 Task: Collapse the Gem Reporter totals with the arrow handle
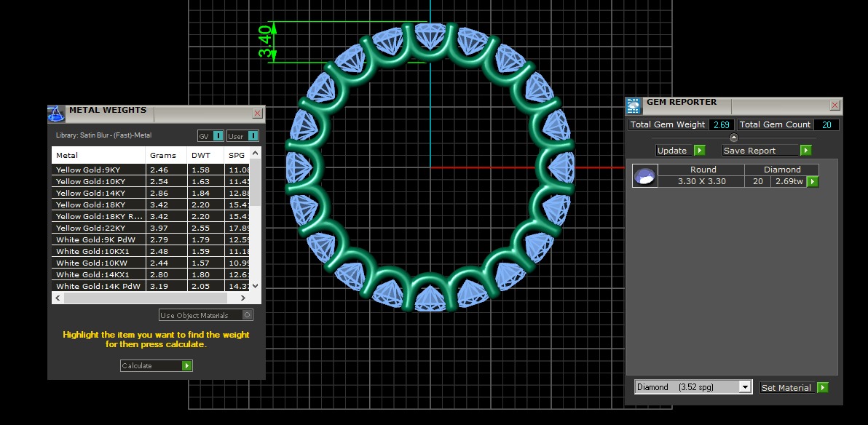click(734, 138)
